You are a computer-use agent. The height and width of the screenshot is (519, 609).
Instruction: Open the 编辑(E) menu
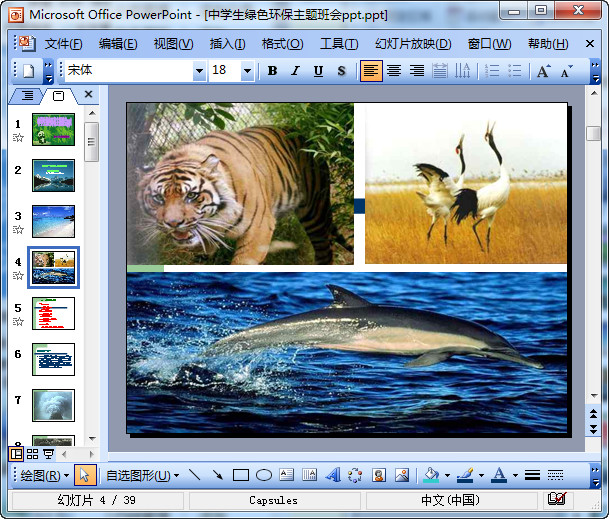click(118, 44)
